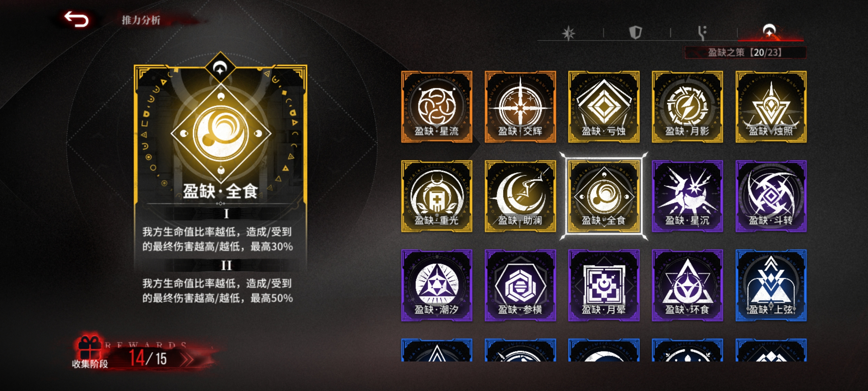Select the 盈缺·星流 card

point(437,106)
